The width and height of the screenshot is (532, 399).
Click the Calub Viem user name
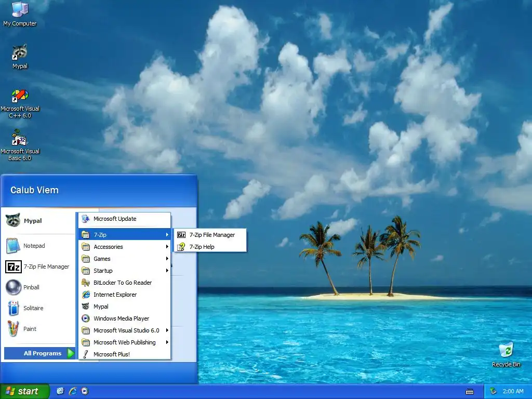(34, 190)
